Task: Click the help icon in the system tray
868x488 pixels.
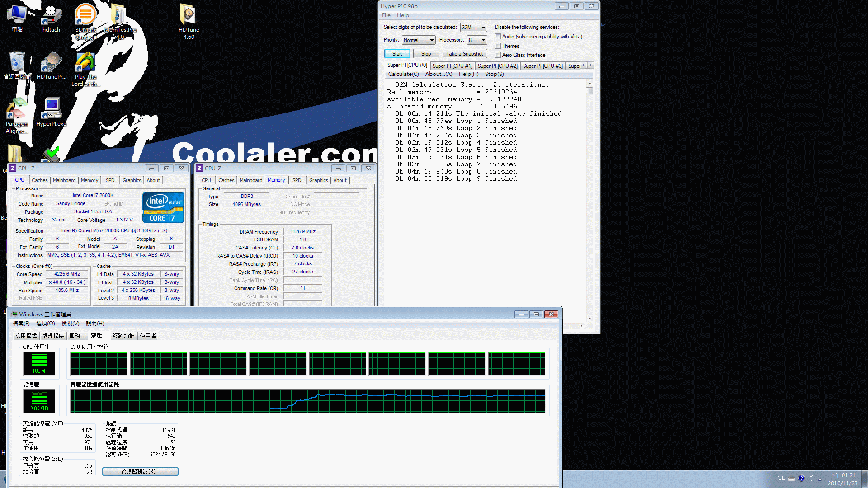Action: [801, 478]
